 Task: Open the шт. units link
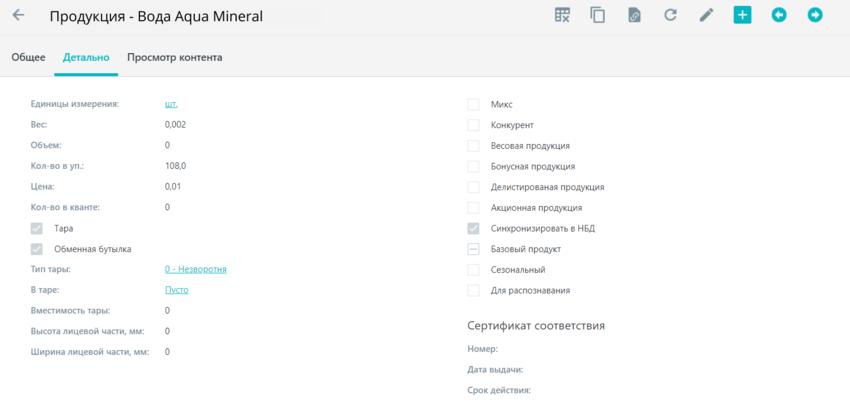tap(171, 104)
